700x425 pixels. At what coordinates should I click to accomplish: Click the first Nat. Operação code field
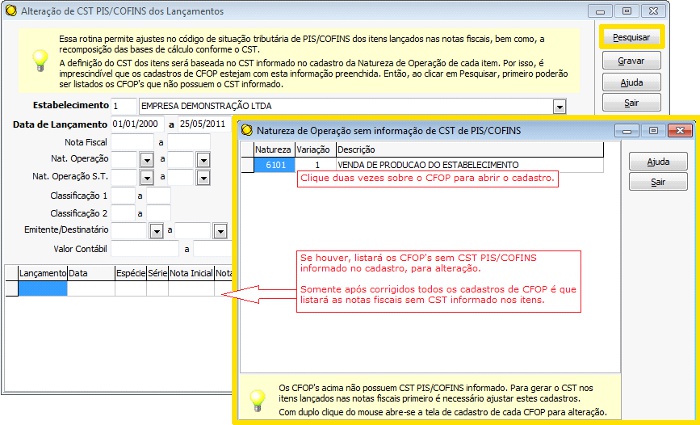(124, 160)
